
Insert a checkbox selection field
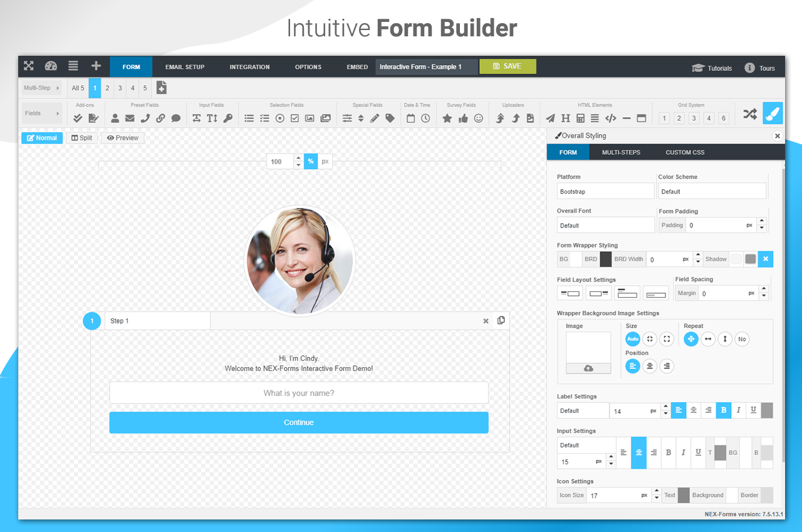294,118
